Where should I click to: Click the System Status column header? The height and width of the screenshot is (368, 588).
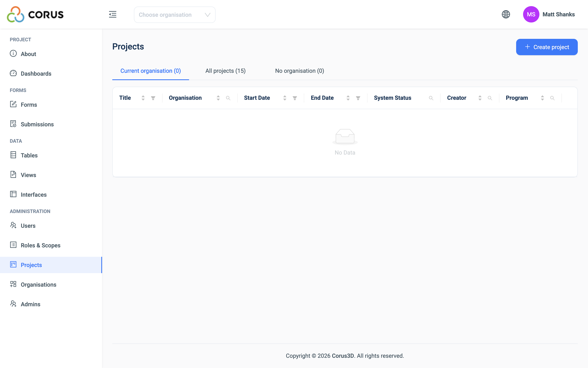click(x=392, y=98)
